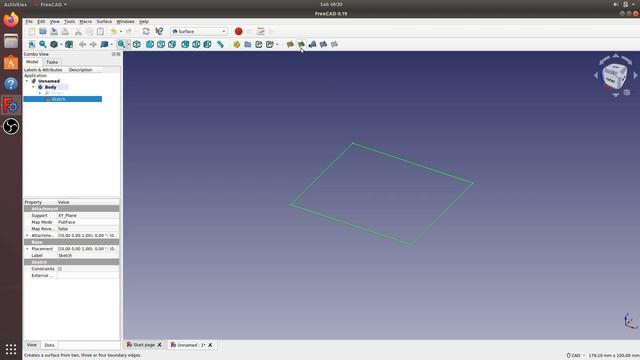Open the View menu
This screenshot has width=640, height=360.
point(55,22)
